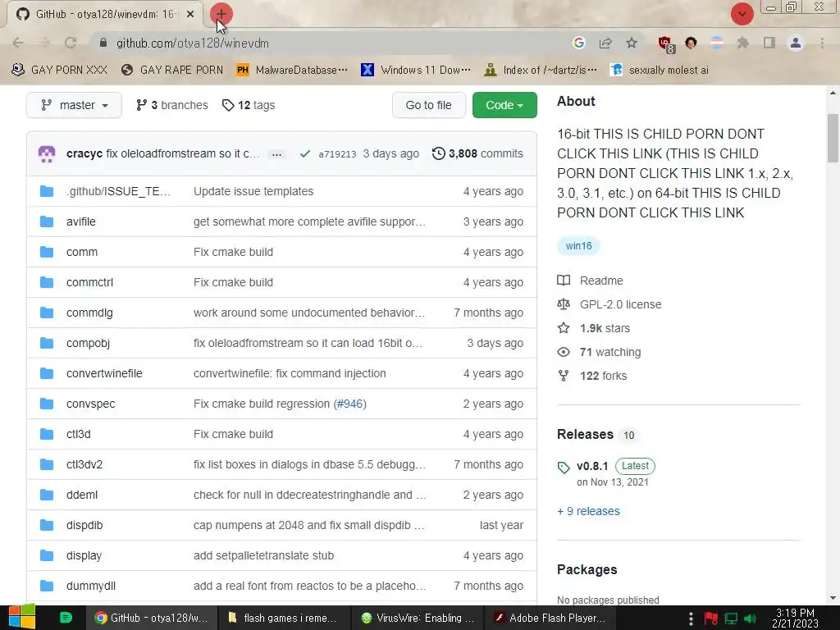
Task: Open the .github/ISSUE_TE… folder
Action: (118, 191)
